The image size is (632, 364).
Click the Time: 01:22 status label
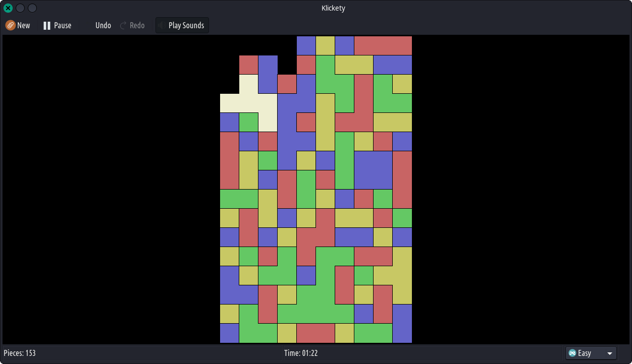301,353
